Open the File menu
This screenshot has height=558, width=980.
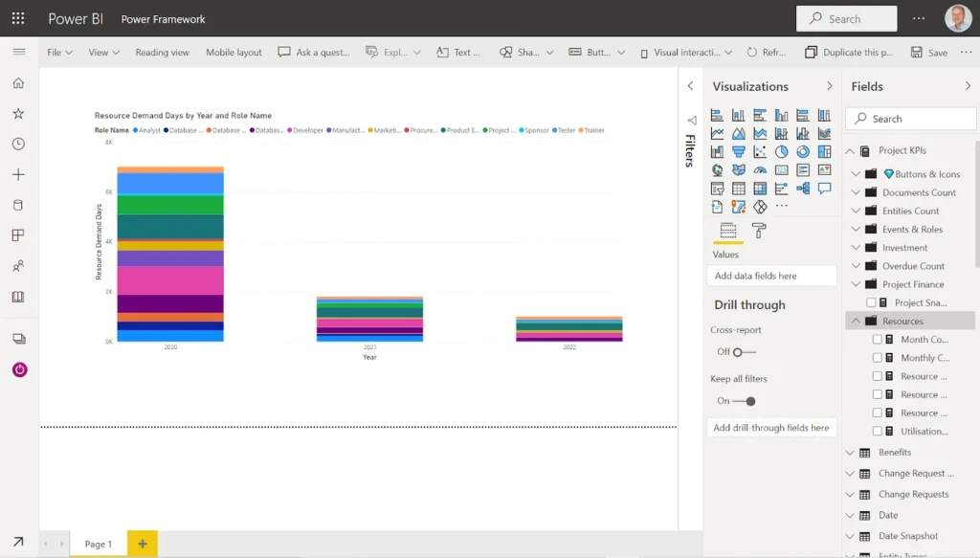pos(59,53)
